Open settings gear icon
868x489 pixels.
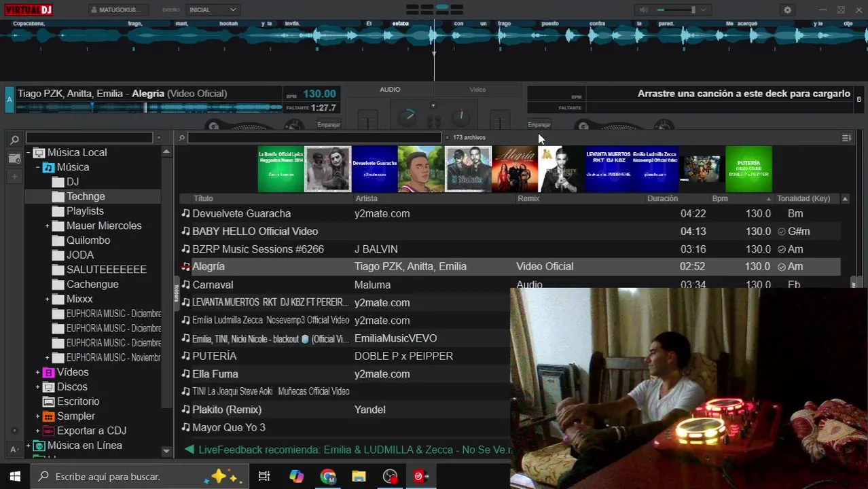point(787,10)
